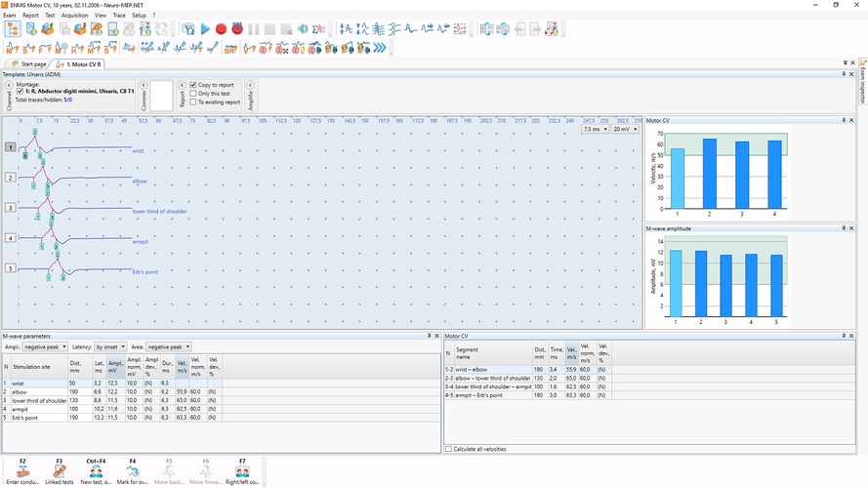The image size is (868, 488).
Task: Open the Exam menu
Action: [10, 16]
